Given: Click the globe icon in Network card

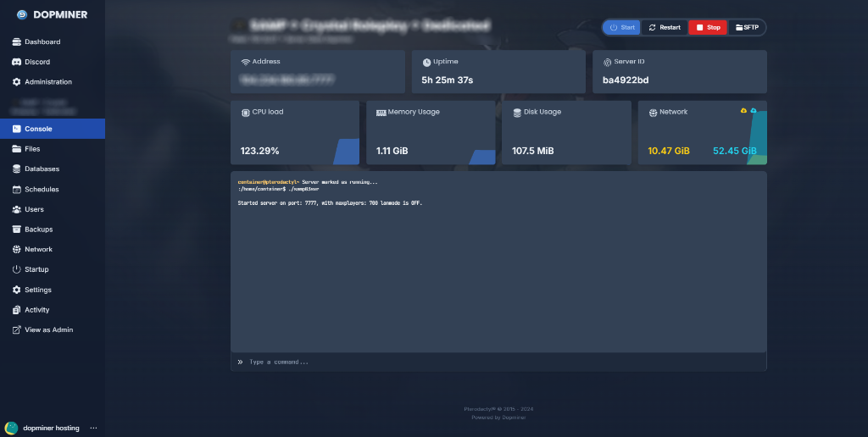Looking at the screenshot, I should click(653, 113).
